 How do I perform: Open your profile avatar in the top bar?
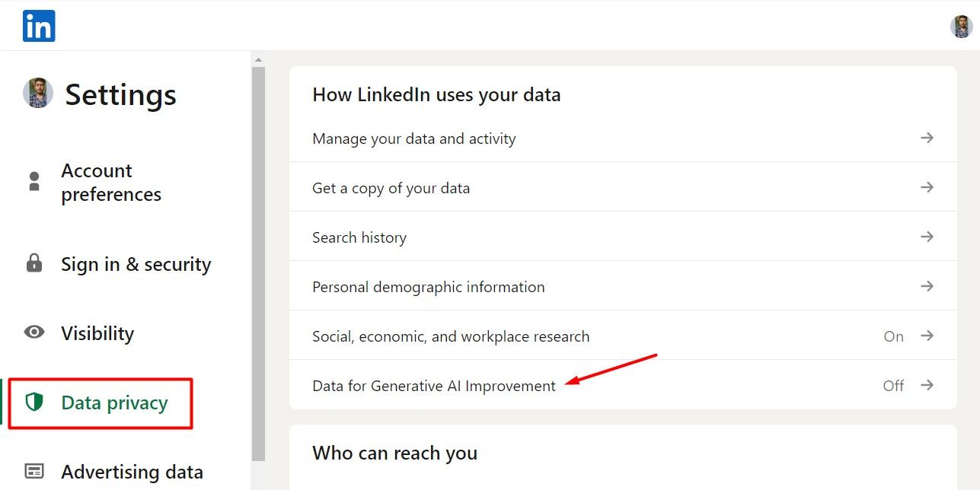click(x=961, y=25)
